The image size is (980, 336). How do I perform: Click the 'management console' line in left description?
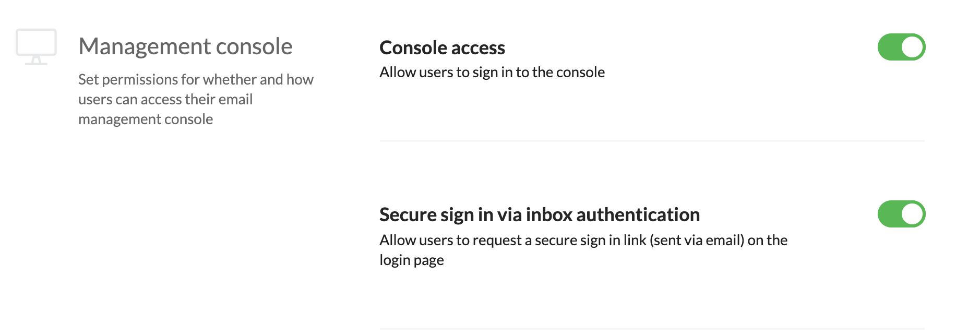tap(146, 119)
